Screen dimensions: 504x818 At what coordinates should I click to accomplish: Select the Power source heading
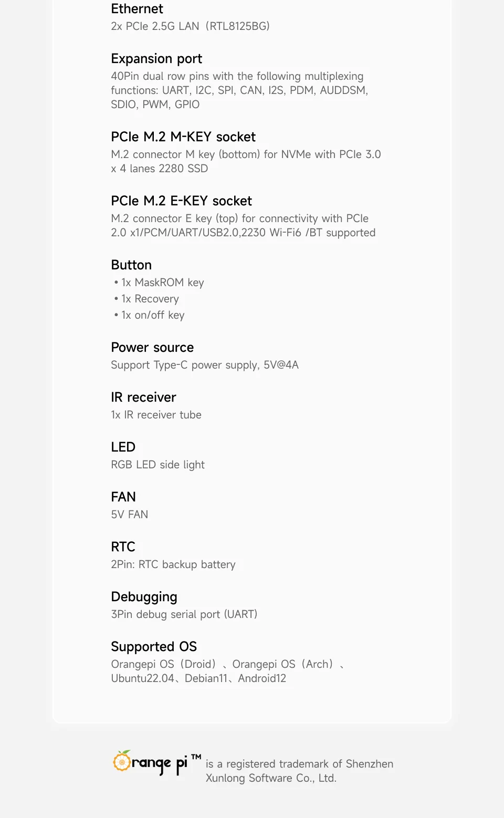pos(152,348)
